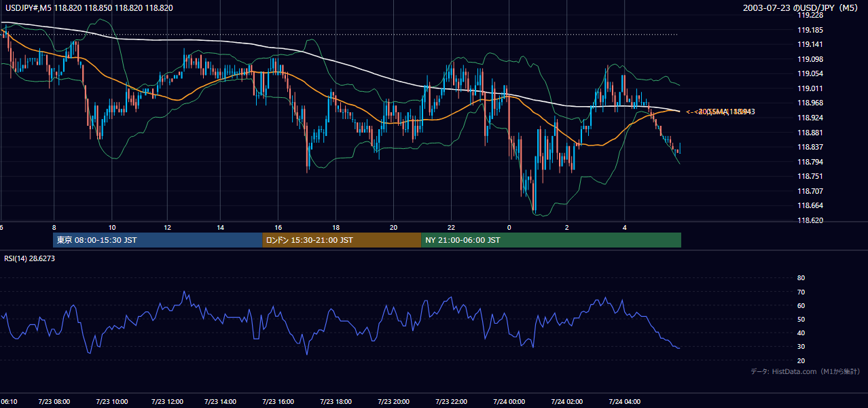This screenshot has height=408, width=868.
Task: Click the 06:10 time label
Action: tap(9, 401)
